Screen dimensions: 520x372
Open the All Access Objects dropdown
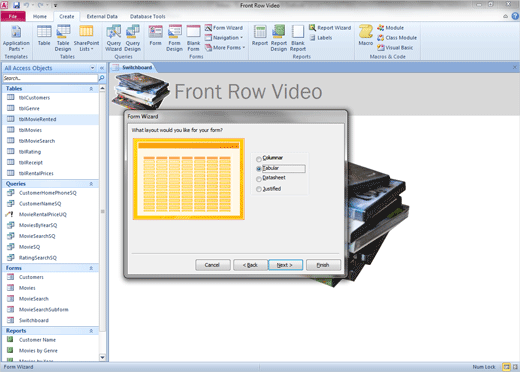pos(92,68)
